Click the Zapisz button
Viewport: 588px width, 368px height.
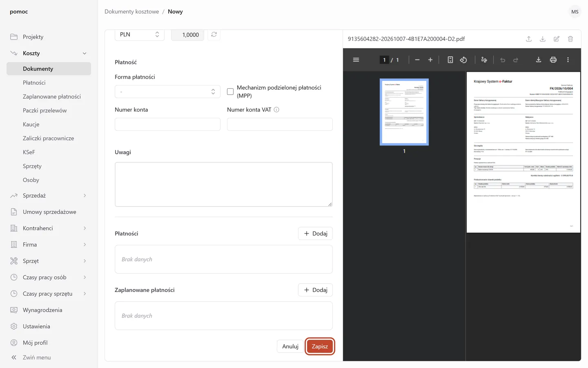point(320,346)
